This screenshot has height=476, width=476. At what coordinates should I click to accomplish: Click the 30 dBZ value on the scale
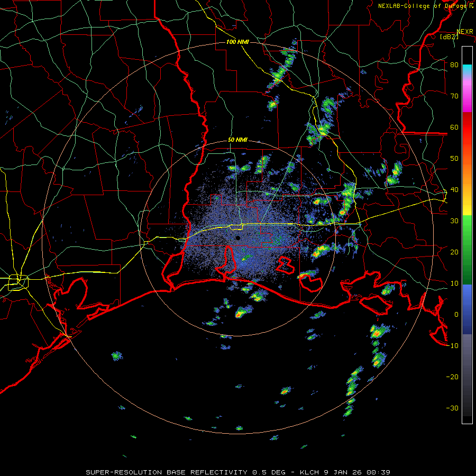coord(454,221)
